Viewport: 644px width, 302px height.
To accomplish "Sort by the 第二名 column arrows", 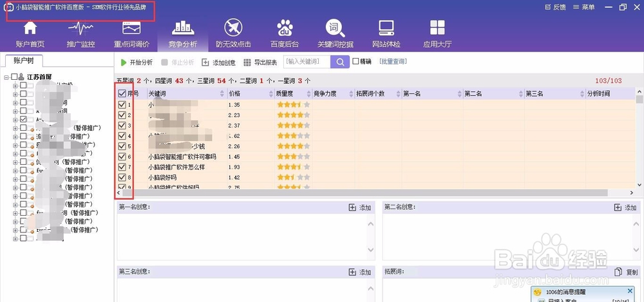I will point(521,93).
